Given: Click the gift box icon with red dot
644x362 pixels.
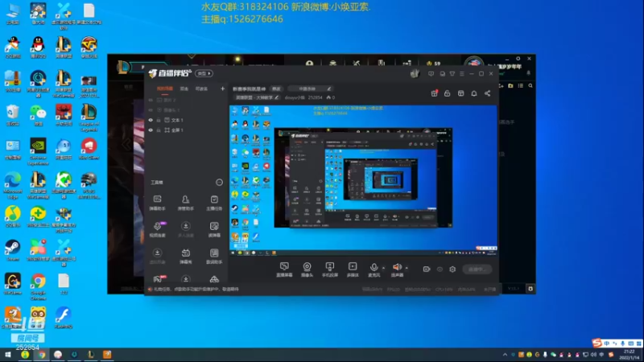Looking at the screenshot, I should (434, 93).
